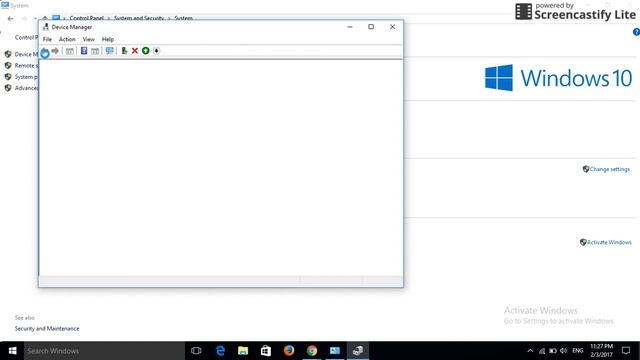Click Remote settings shield link in System sidebar
This screenshot has width=640, height=360.
tap(21, 65)
